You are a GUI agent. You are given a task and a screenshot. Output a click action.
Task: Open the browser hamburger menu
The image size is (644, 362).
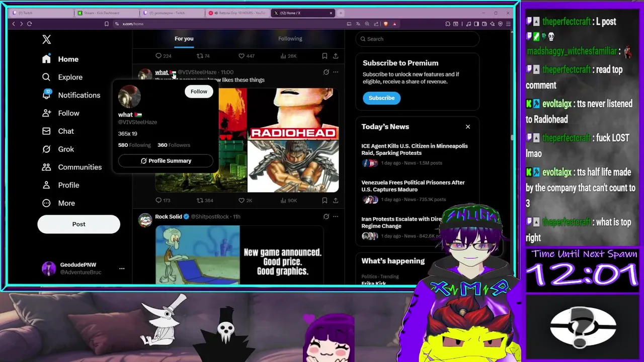pos(508,24)
